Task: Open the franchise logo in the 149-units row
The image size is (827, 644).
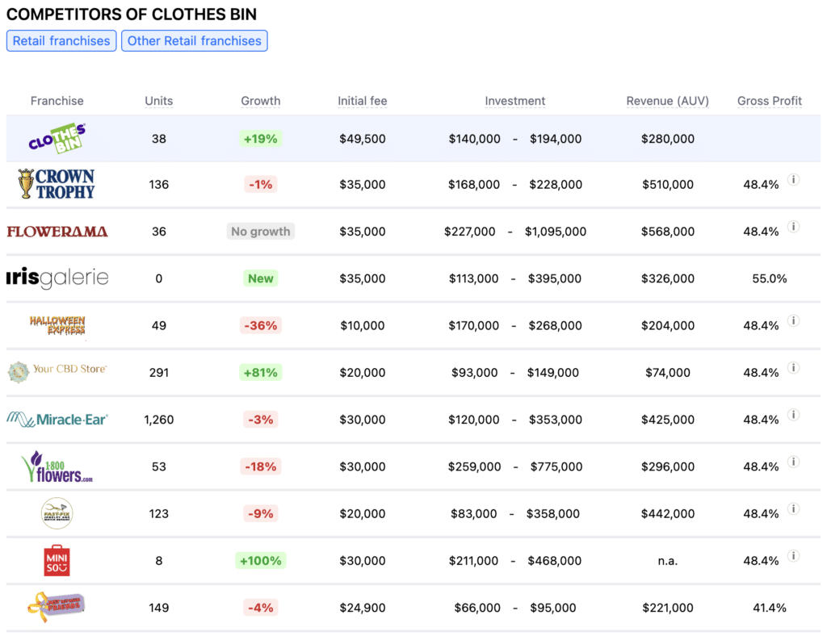Action: pos(56,607)
